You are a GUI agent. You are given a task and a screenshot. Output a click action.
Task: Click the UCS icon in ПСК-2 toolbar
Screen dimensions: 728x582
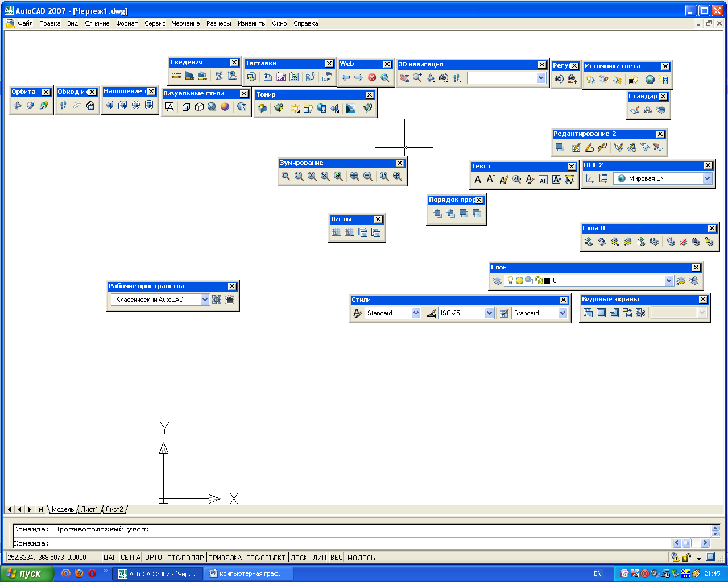pyautogui.click(x=590, y=178)
